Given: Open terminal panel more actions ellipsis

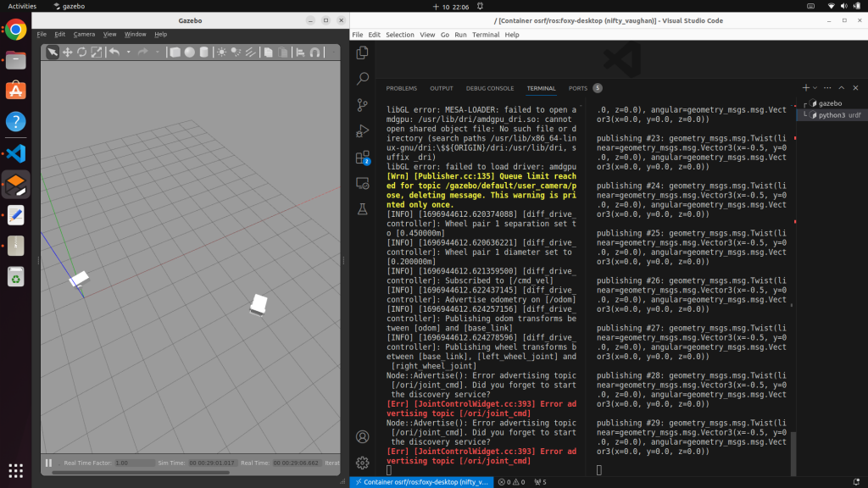Looking at the screenshot, I should (x=827, y=88).
